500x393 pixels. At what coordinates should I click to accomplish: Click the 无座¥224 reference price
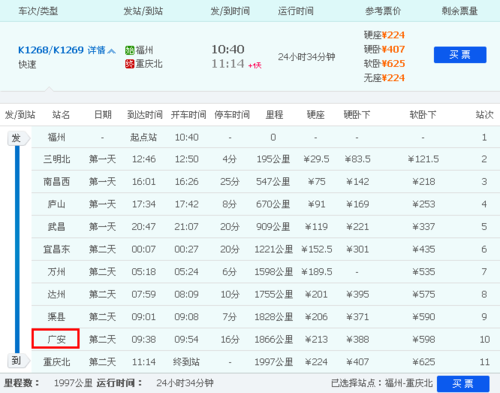[384, 78]
